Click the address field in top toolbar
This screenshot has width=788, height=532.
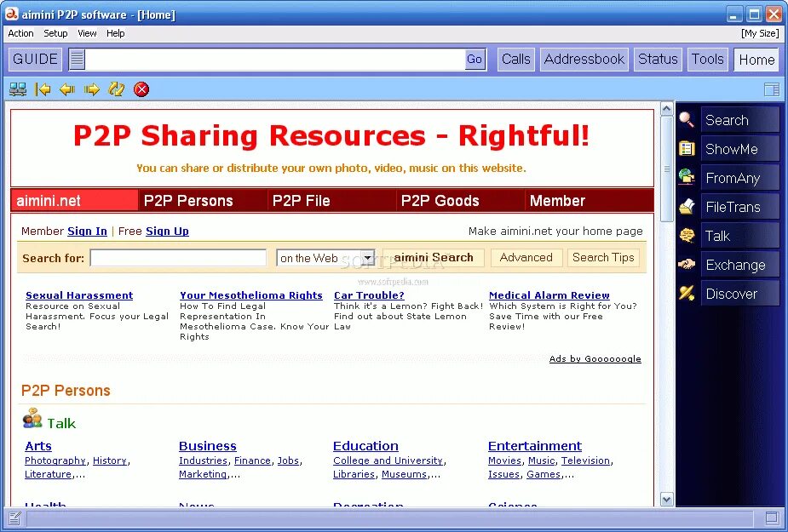[x=275, y=60]
